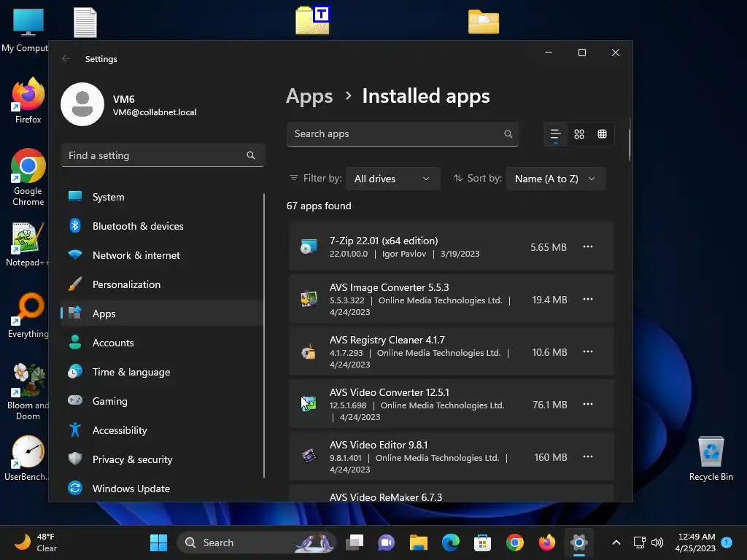The width and height of the screenshot is (747, 560).
Task: Open File Explorer from taskbar
Action: 418,542
